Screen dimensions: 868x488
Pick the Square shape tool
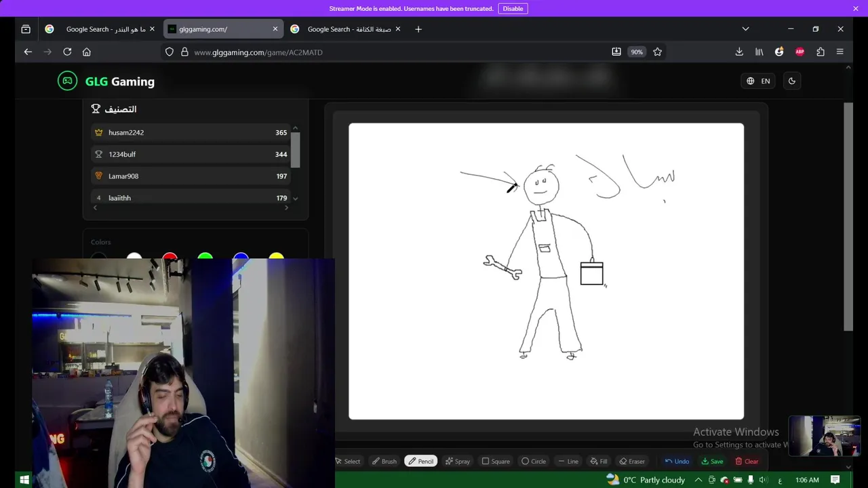coord(496,462)
